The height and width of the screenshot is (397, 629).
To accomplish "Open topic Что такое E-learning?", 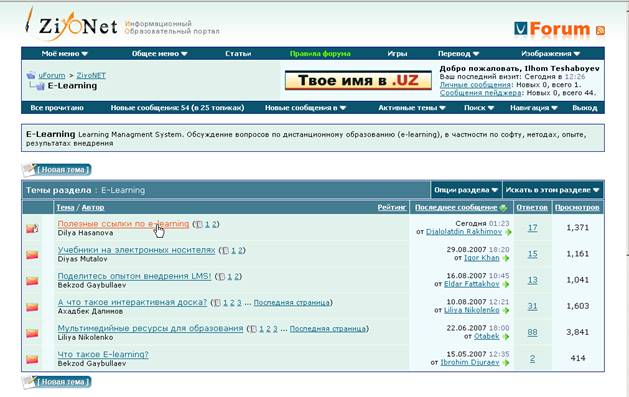I will (103, 354).
